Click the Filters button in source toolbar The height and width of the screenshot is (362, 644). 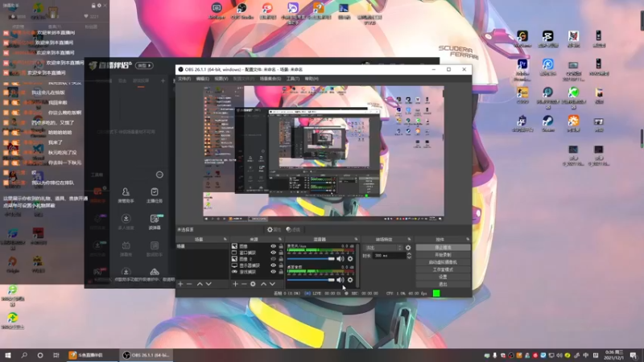(x=293, y=230)
